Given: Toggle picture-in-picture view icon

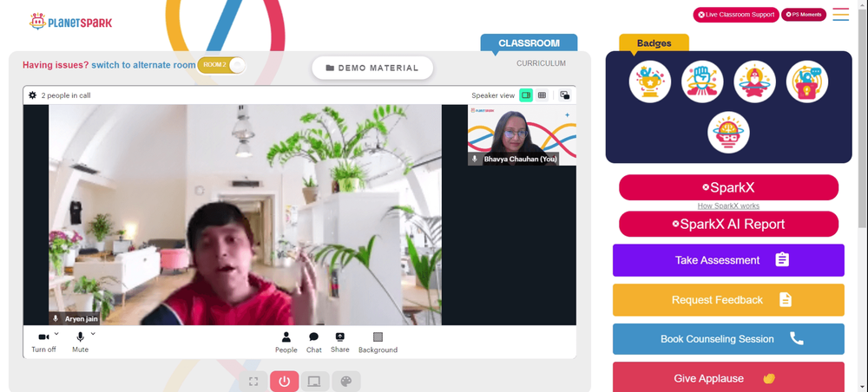Looking at the screenshot, I should [x=565, y=95].
